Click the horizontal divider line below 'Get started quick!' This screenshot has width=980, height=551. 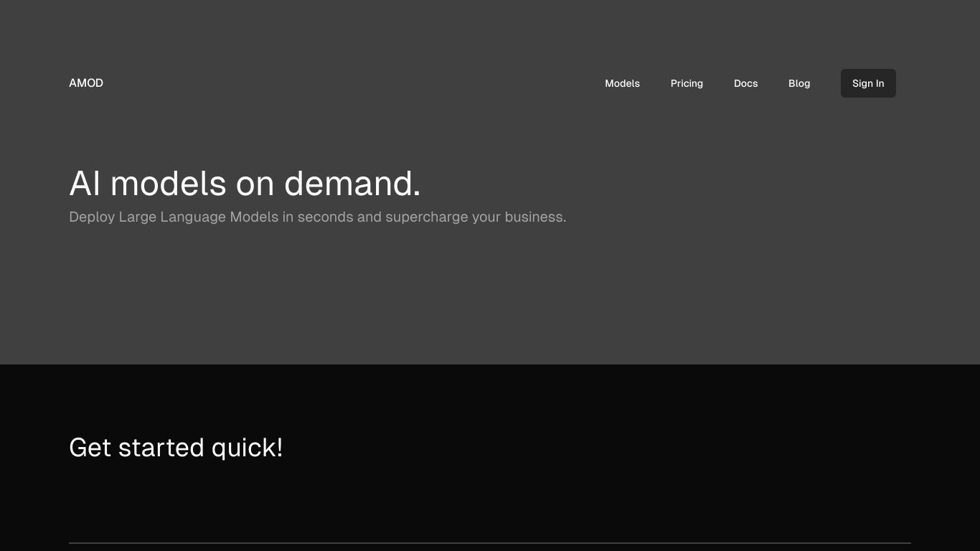point(490,543)
